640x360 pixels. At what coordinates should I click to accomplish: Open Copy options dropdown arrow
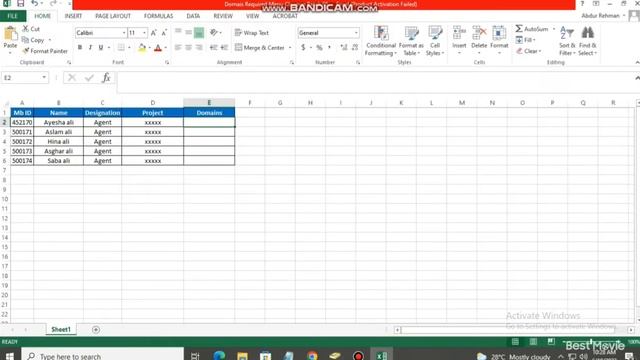50,40
